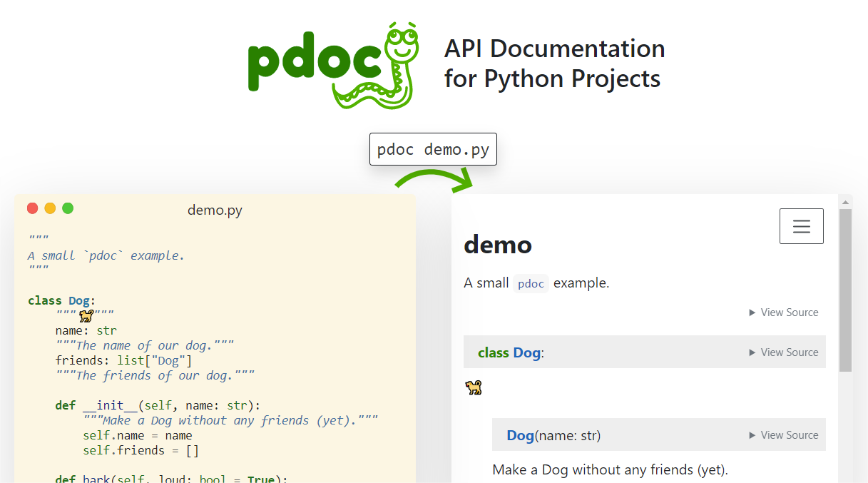Open the hamburger menu in demo docs
The image size is (868, 483).
coord(802,226)
